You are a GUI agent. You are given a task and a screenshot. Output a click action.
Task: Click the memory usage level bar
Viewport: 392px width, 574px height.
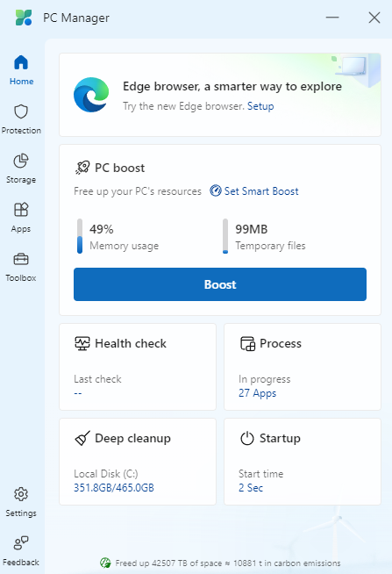(80, 236)
